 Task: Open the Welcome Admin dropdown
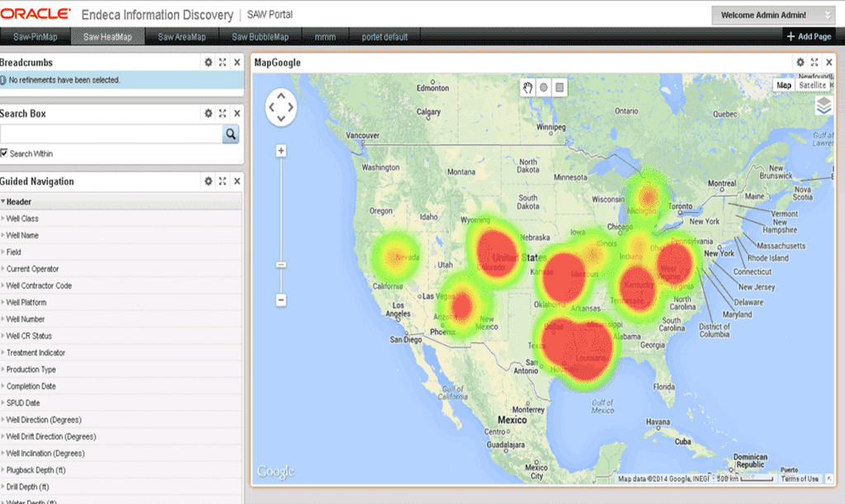tap(772, 15)
